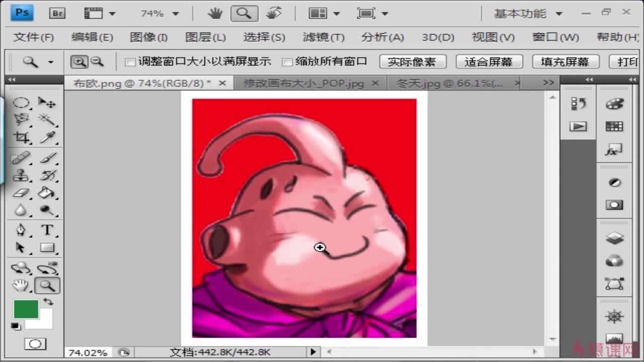Screen dimensions: 644x362
Task: Open the Actions panel icon
Action: click(x=578, y=126)
